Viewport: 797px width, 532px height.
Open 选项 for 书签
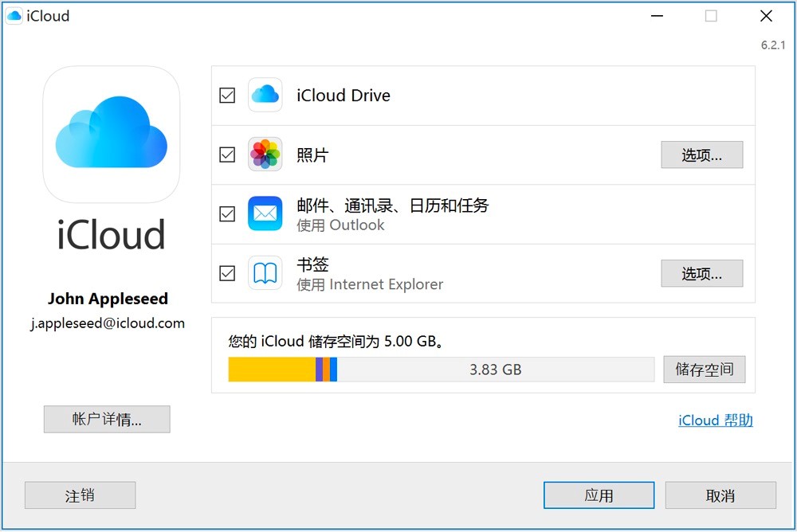click(701, 273)
